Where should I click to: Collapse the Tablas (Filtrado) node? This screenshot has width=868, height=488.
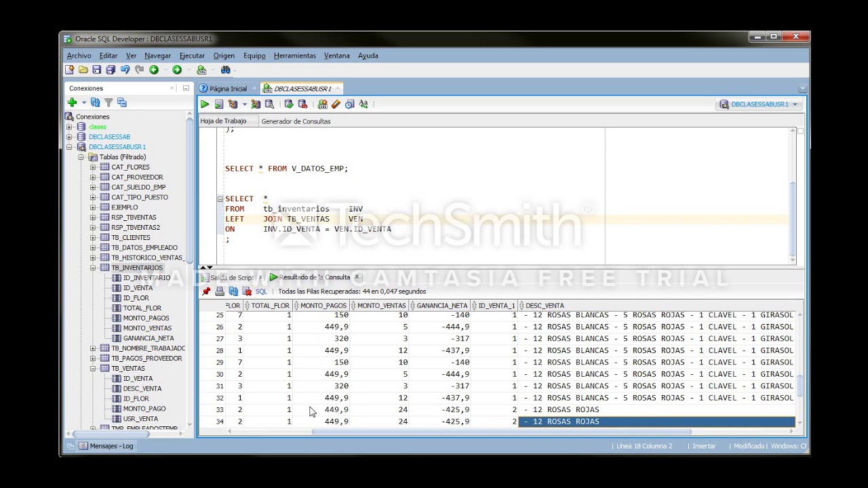81,157
